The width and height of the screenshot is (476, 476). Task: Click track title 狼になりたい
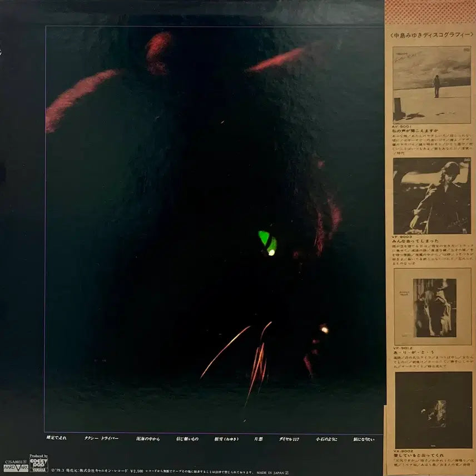pos(364,439)
